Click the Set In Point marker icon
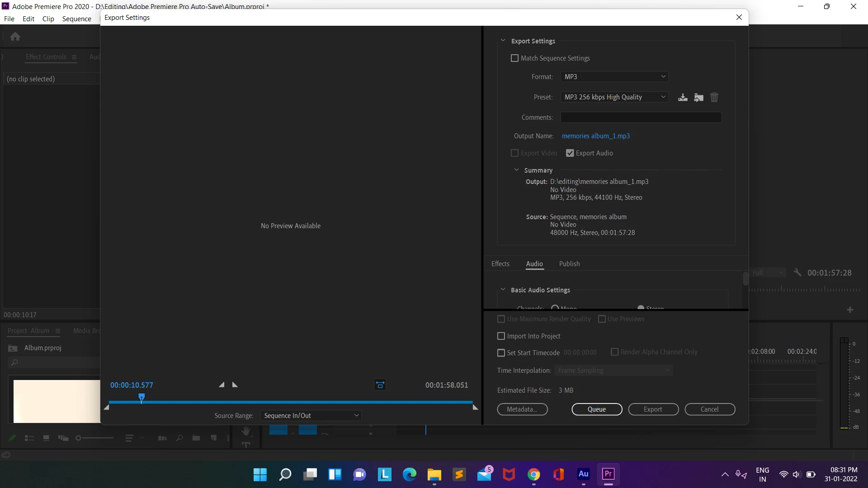This screenshot has height=488, width=868. tap(222, 385)
